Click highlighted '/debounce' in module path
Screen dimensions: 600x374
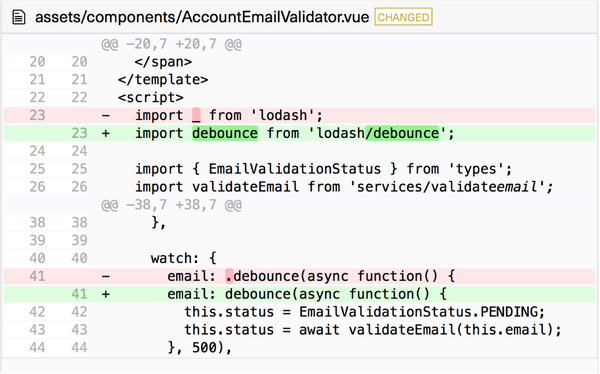point(402,133)
